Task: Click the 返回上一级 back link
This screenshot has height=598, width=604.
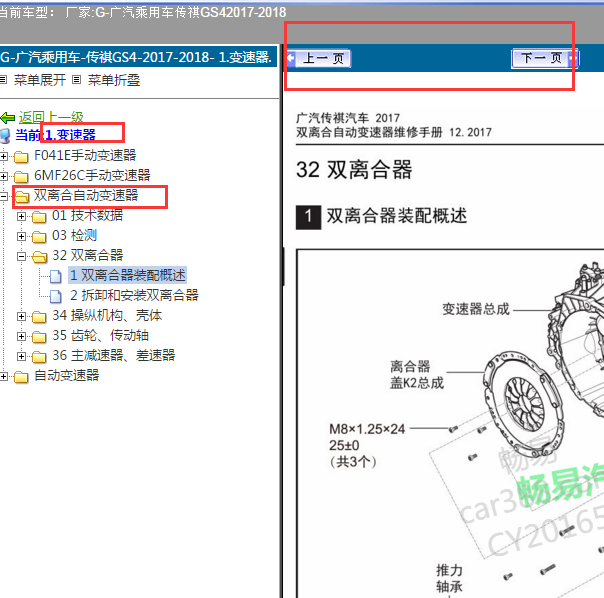Action: (x=51, y=117)
